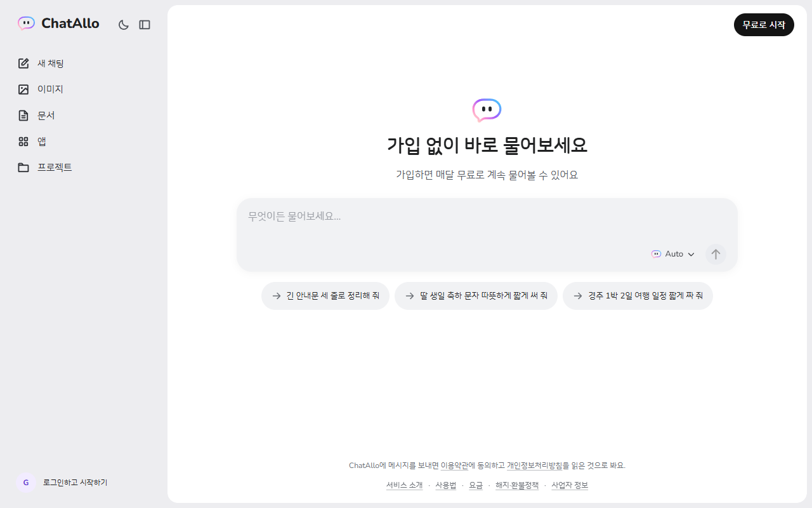Click heading 가입 없이 바로 물어보세요

pyautogui.click(x=487, y=145)
